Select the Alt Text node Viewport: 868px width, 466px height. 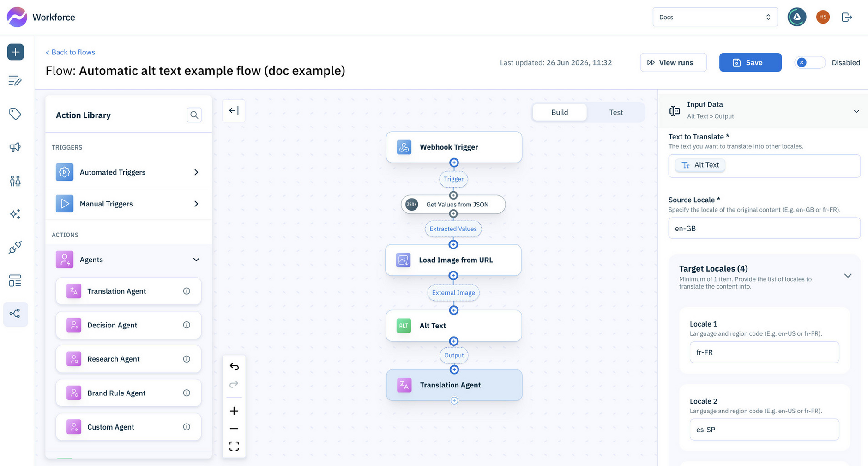(454, 326)
